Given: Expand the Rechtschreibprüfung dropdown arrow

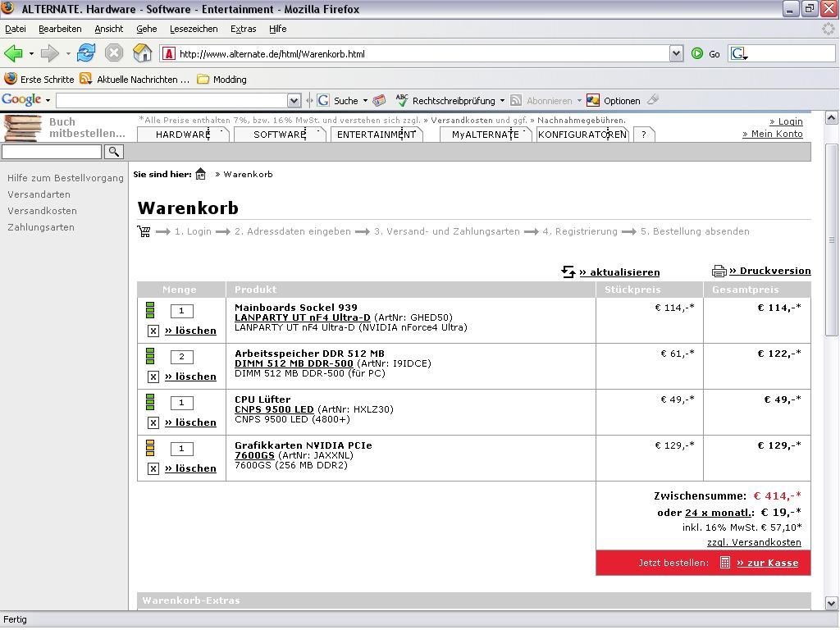Looking at the screenshot, I should pyautogui.click(x=502, y=101).
